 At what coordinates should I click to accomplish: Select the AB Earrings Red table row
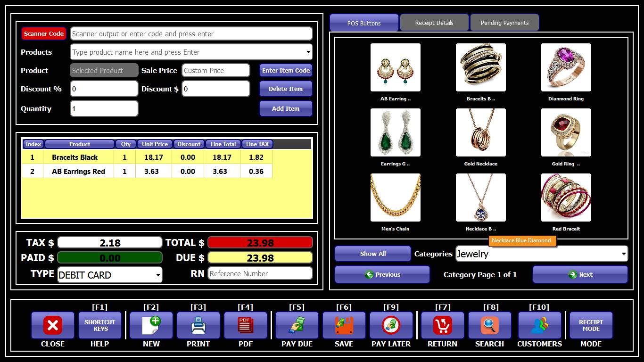[x=78, y=172]
